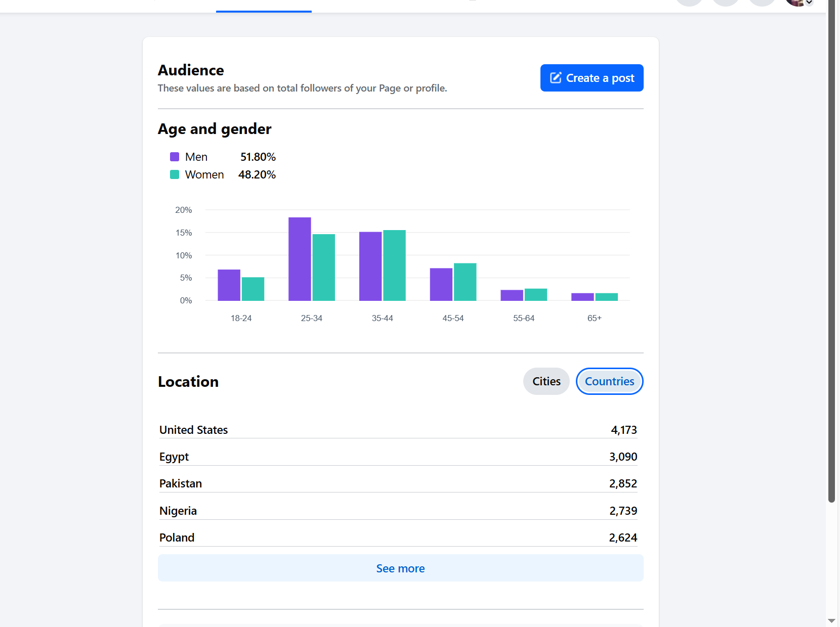The image size is (840, 627).
Task: Click the pencil icon in Create a post
Action: coord(556,78)
